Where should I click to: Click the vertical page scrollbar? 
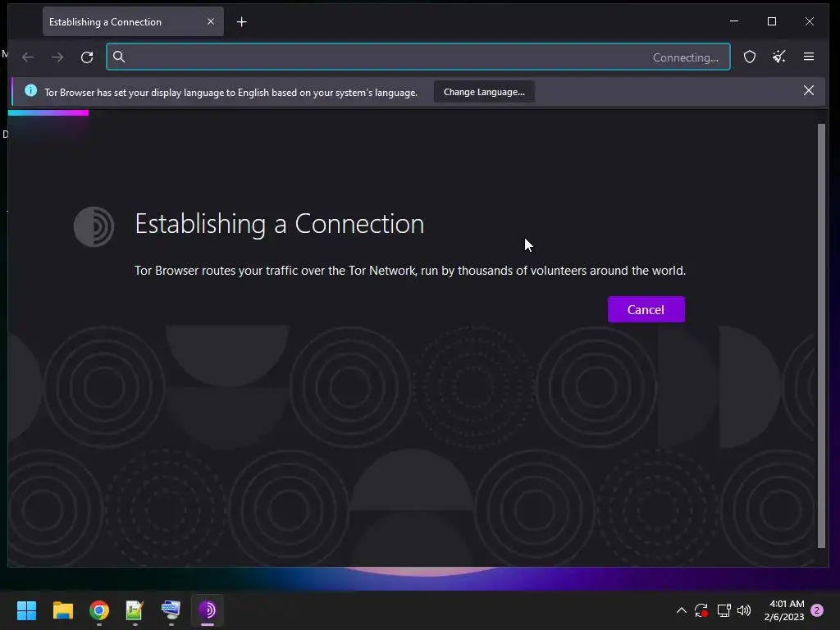[821, 336]
